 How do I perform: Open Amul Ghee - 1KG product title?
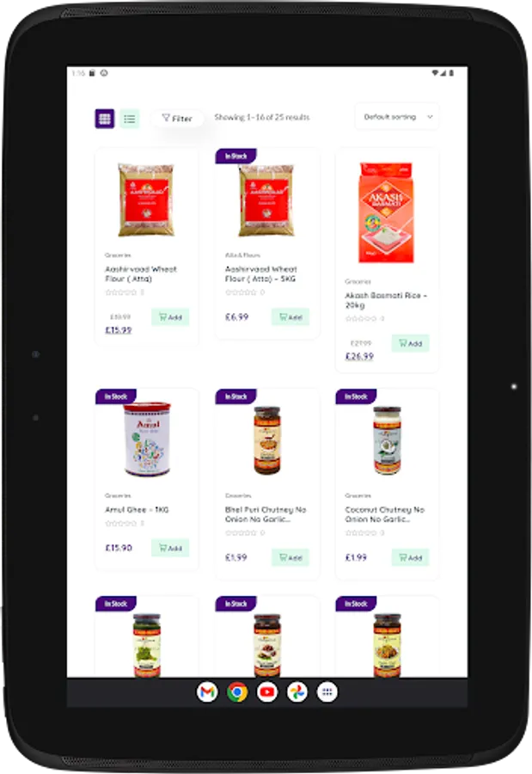137,509
